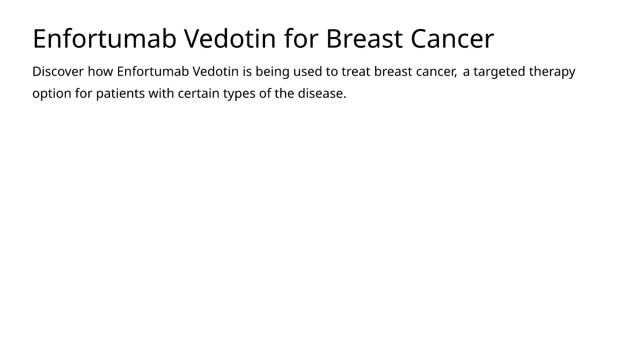
Task: Click the word patients in the paragraph
Action: [120, 93]
